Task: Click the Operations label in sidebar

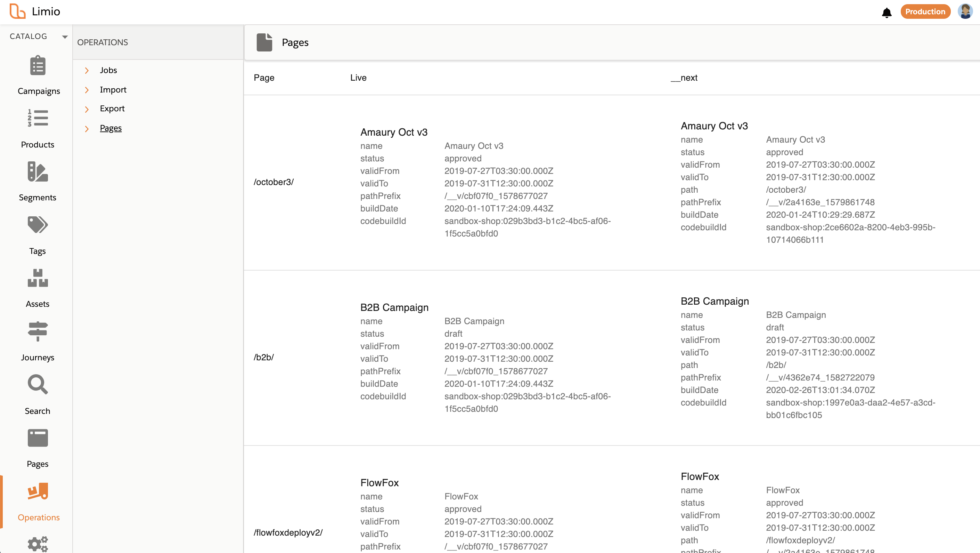Action: (39, 518)
